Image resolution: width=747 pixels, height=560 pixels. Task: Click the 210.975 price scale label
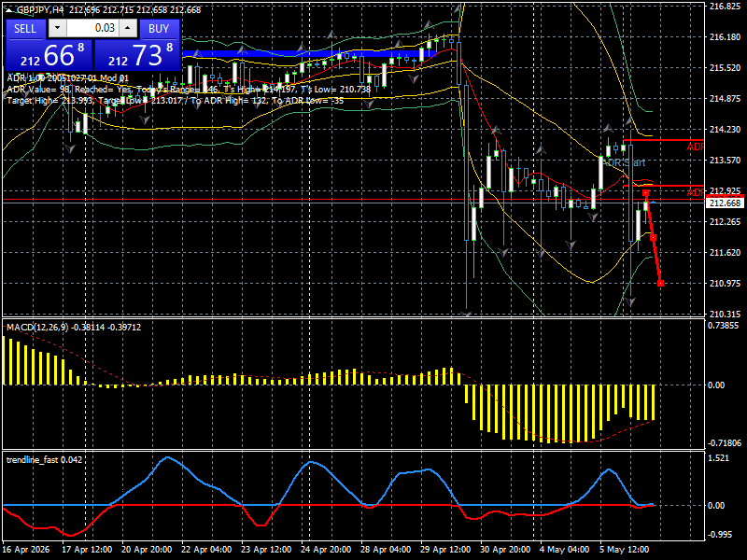coord(726,284)
